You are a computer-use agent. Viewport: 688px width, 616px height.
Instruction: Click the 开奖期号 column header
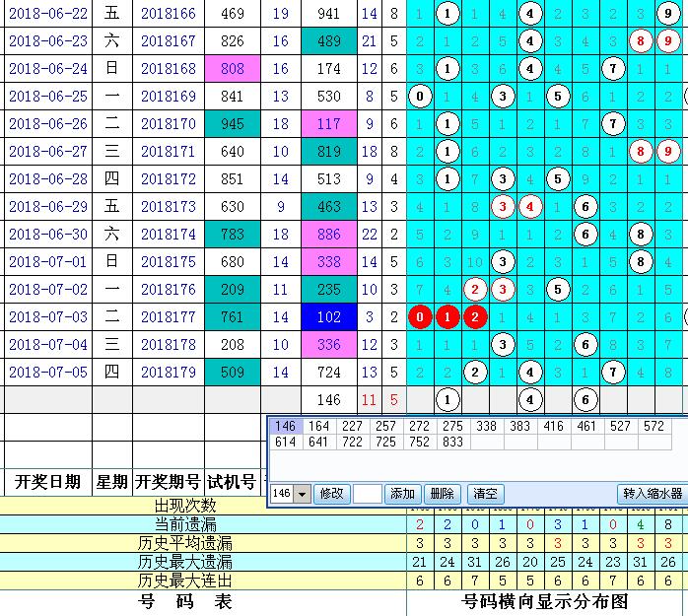tap(168, 482)
